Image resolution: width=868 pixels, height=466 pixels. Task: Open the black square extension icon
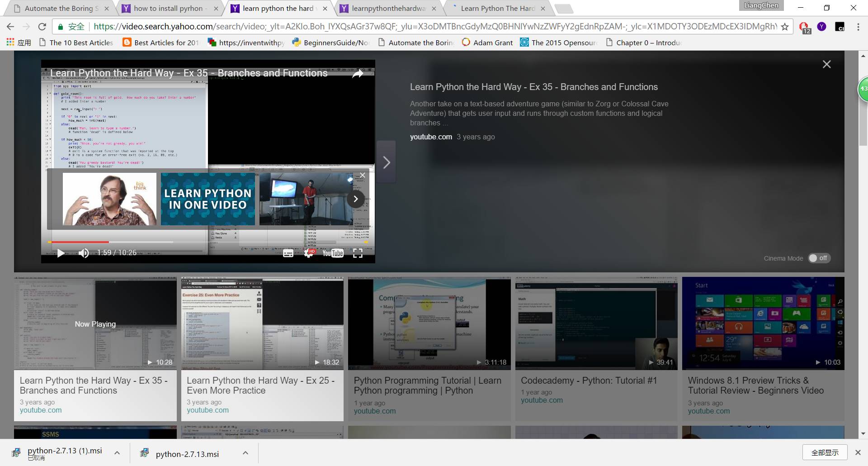tap(840, 27)
